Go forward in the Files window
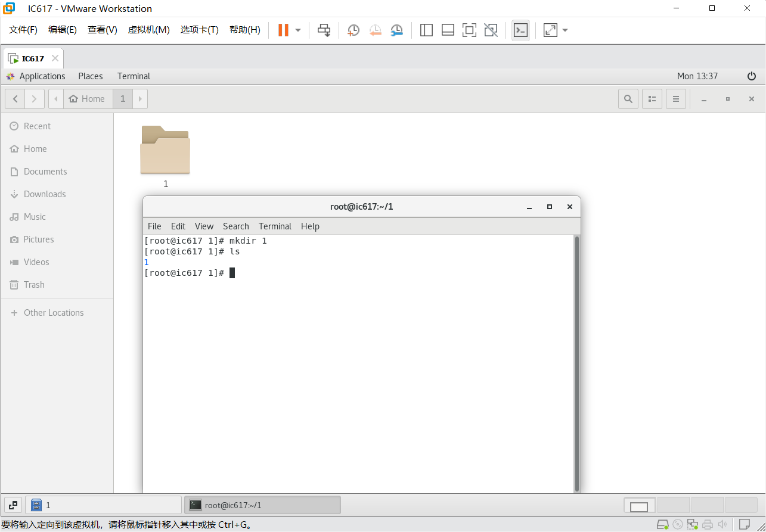The height and width of the screenshot is (532, 766). point(35,99)
